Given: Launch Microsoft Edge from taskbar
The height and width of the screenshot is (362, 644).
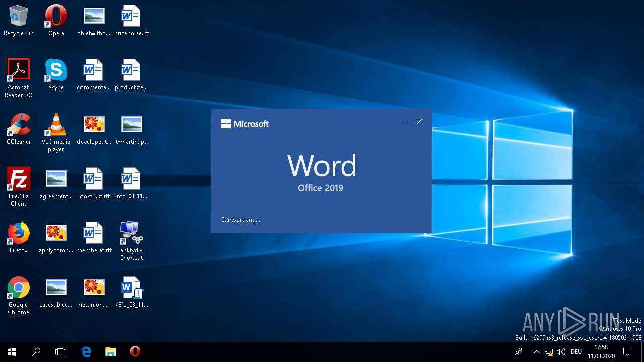Looking at the screenshot, I should click(86, 352).
